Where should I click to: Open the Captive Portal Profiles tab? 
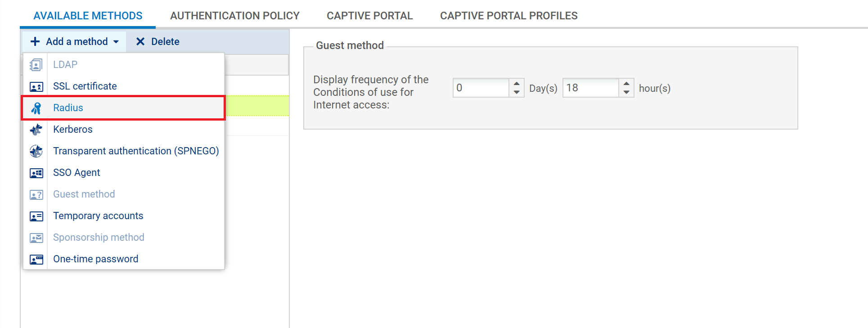(508, 16)
